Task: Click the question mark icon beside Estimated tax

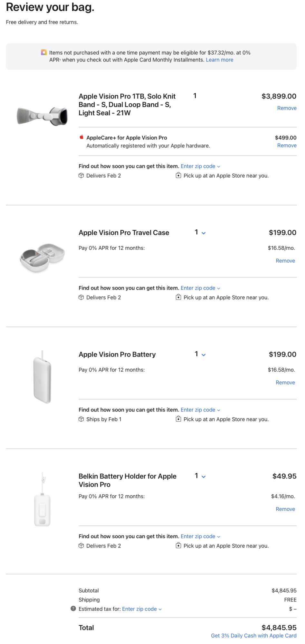Action: (73, 609)
